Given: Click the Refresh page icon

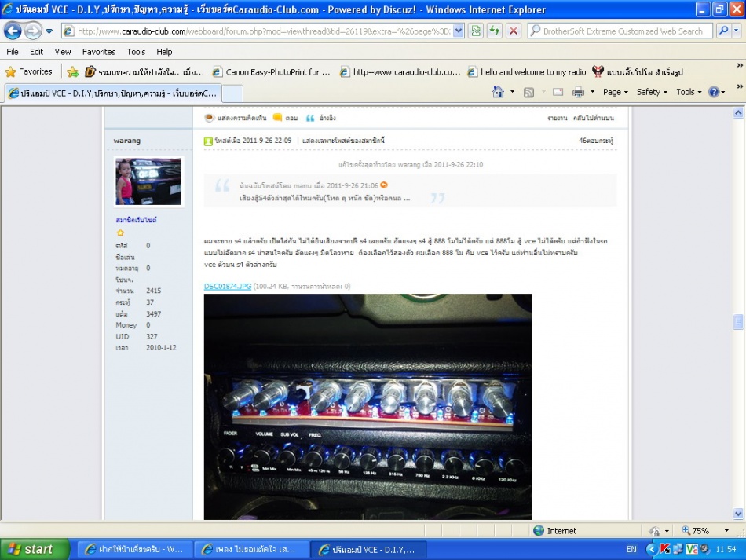Looking at the screenshot, I should 495,31.
